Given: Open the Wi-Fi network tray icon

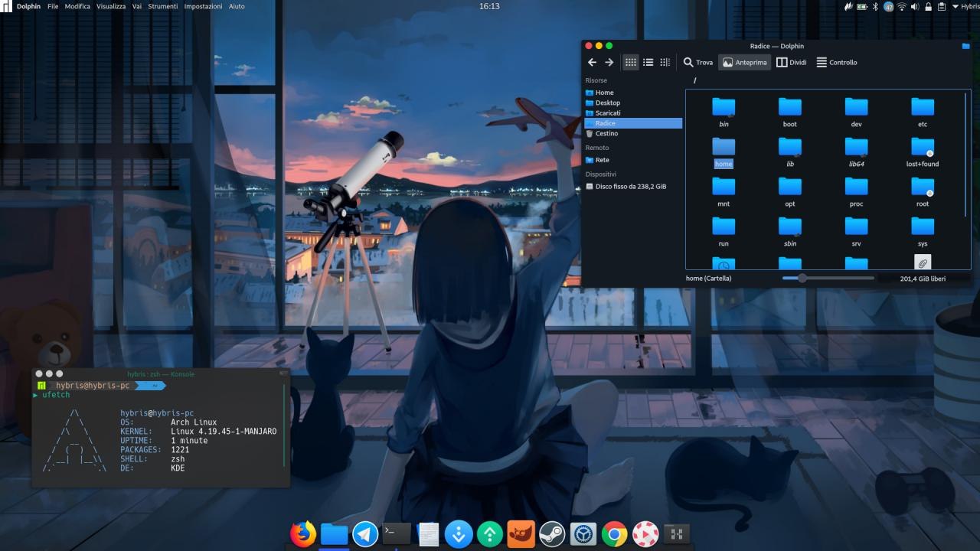Looking at the screenshot, I should point(902,6).
